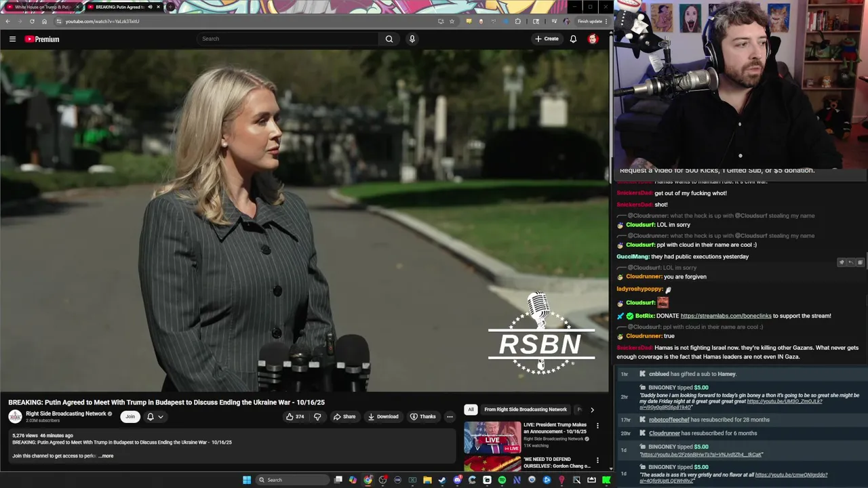Open options for the LIVE President Trump video
Viewport: 868px width, 488px height.
[x=597, y=426]
